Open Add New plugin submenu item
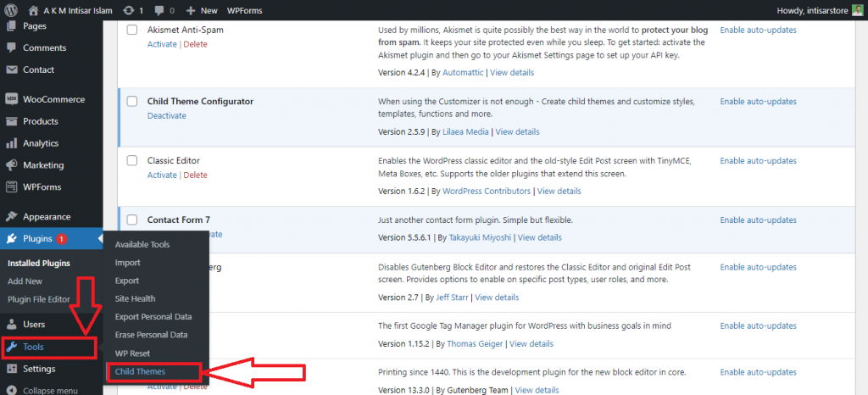The image size is (868, 395). coord(25,281)
